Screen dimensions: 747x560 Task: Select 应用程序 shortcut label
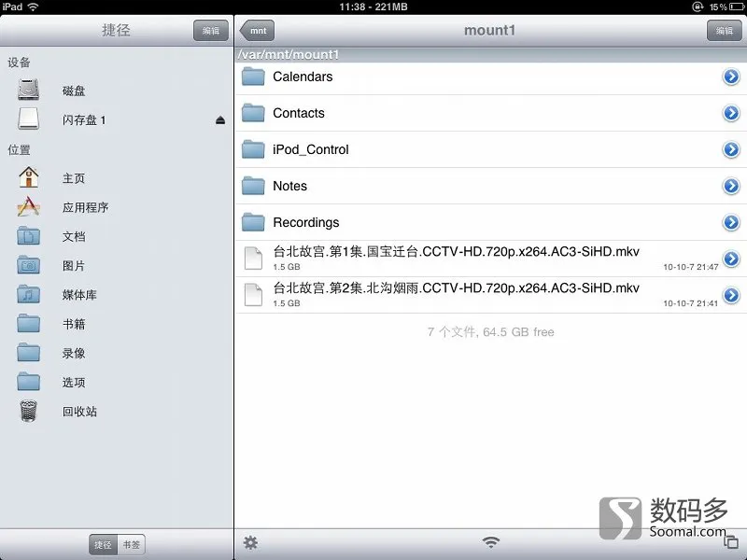click(x=85, y=207)
